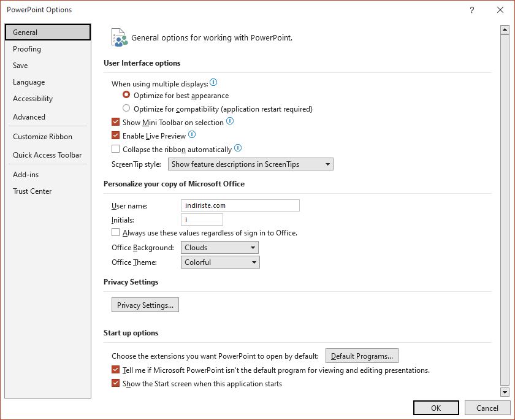The width and height of the screenshot is (515, 420).
Task: Click the Privacy Settings button
Action: (145, 305)
